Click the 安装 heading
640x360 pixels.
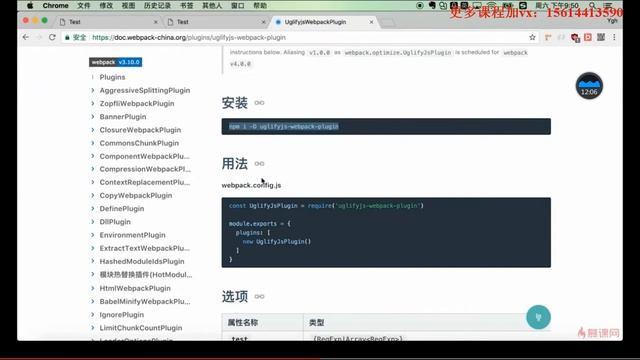tap(235, 103)
